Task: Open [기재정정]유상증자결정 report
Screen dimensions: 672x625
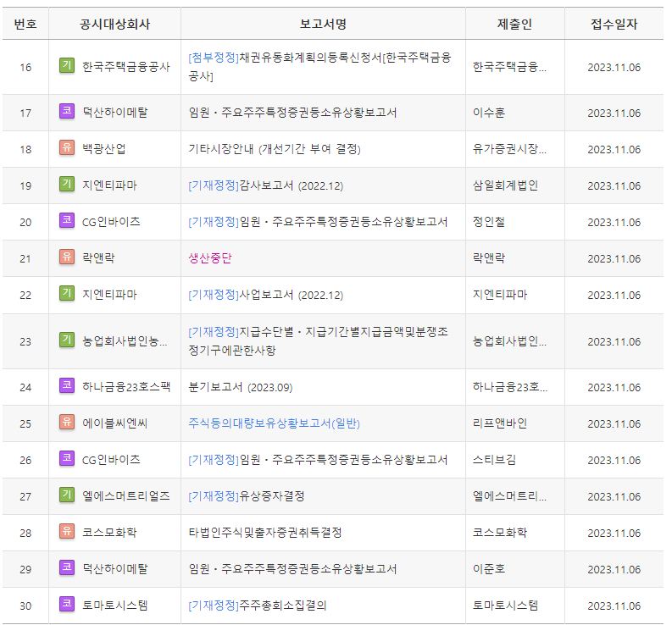Action: pos(247,496)
